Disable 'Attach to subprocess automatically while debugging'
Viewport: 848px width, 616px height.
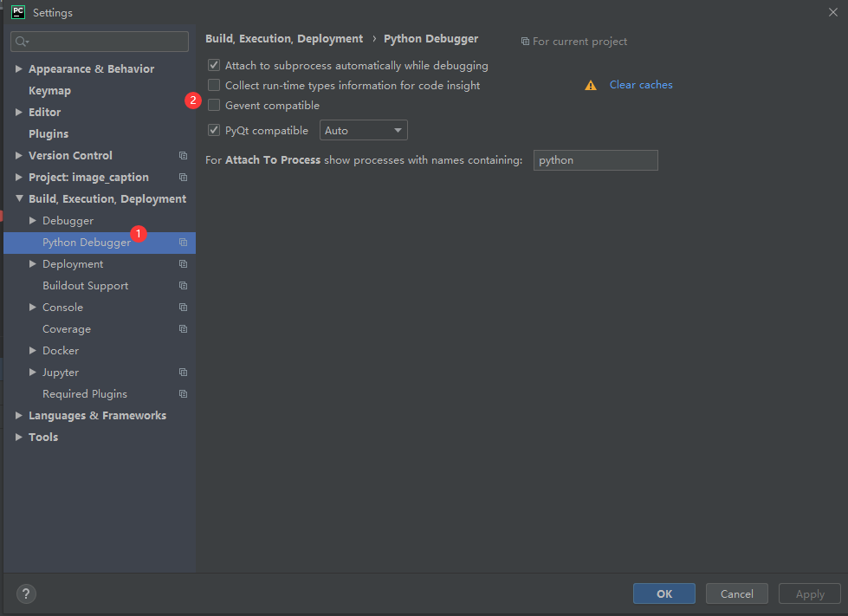[x=212, y=65]
